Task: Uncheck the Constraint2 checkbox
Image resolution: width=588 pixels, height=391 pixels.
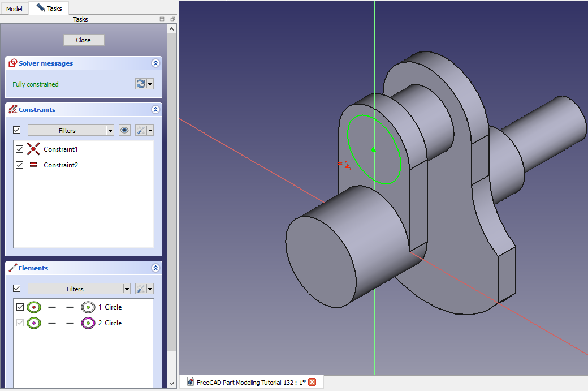Action: coord(20,165)
